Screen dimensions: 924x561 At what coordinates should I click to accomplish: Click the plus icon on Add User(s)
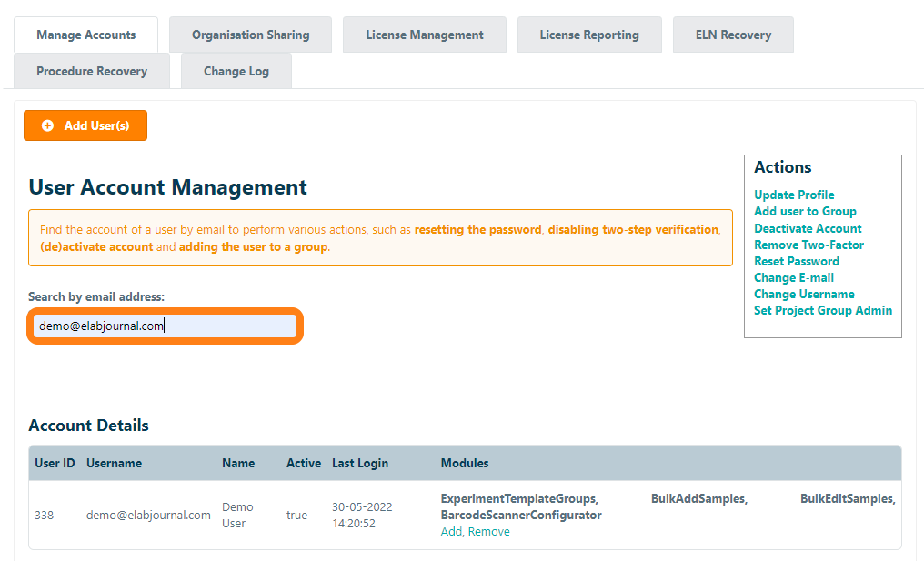click(47, 126)
